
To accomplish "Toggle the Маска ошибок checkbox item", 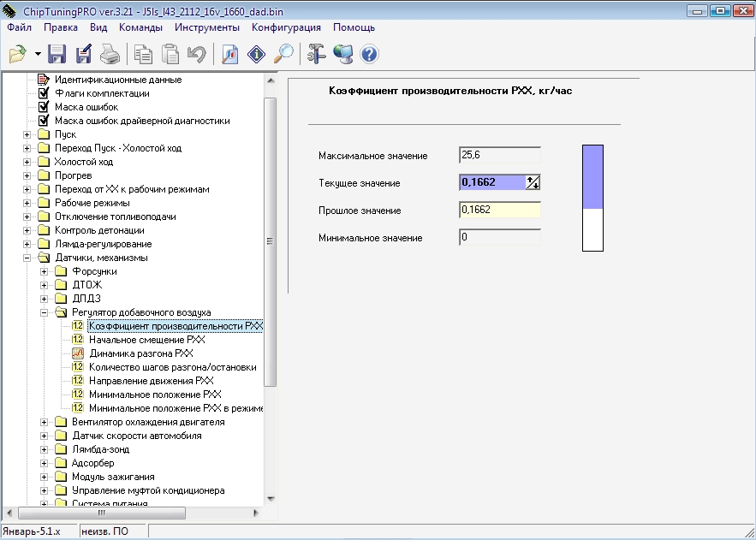I will pyautogui.click(x=44, y=107).
